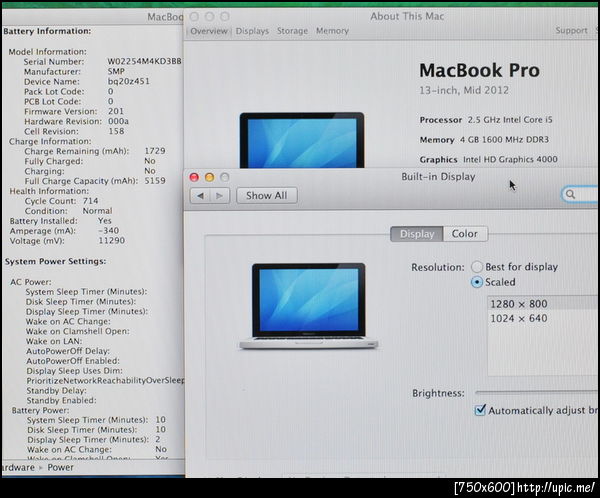Select Firmware Version value 201

coord(116,111)
